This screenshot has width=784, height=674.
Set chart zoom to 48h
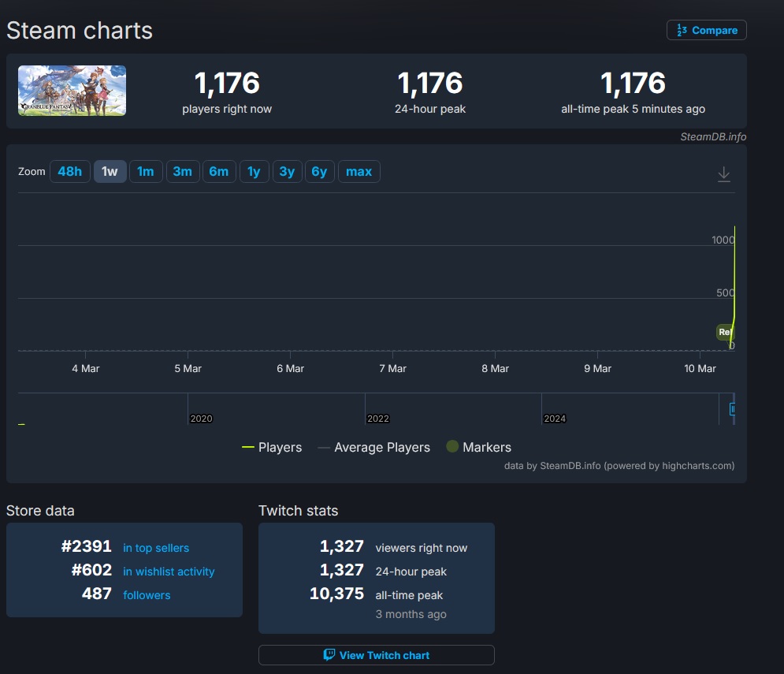70,172
